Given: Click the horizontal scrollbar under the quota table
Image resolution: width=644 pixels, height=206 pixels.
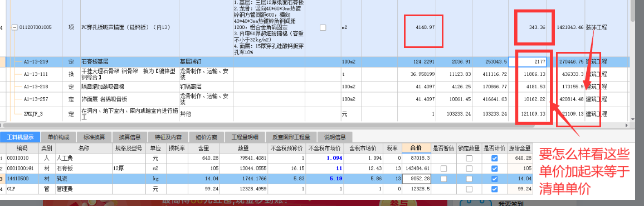Looking at the screenshot, I should (314, 125).
